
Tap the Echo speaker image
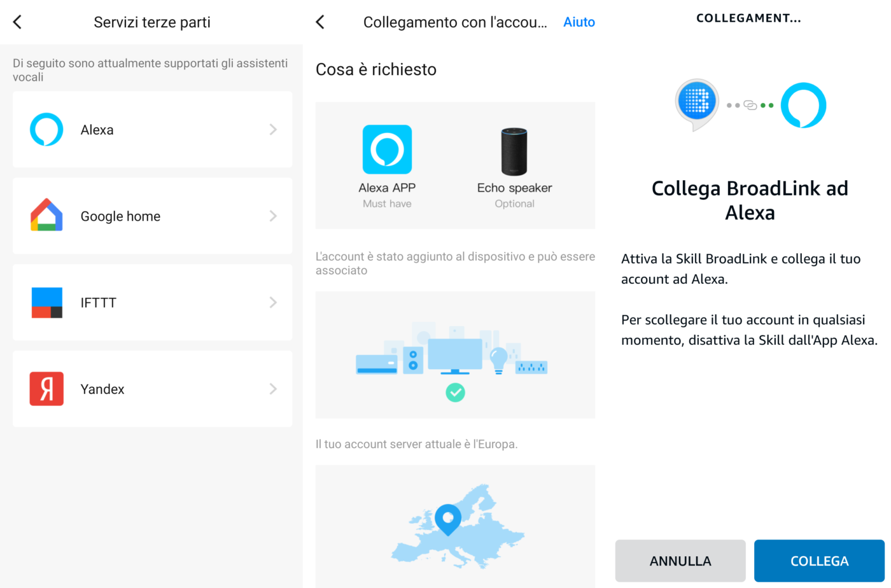coord(514,151)
